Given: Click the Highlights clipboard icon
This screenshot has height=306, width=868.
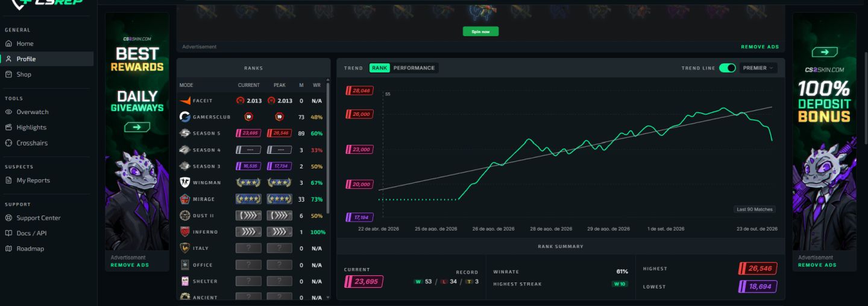Looking at the screenshot, I should point(8,127).
